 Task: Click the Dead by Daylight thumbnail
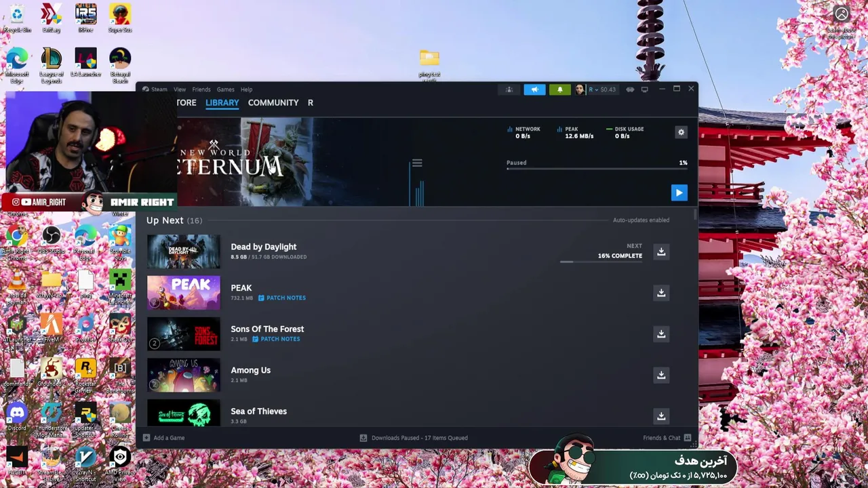click(184, 252)
